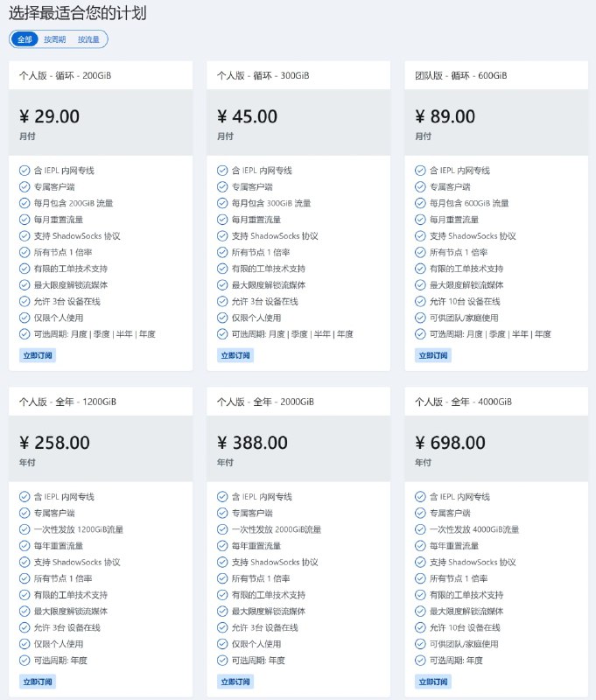Click check icon beside 支持 ShadowSocks 协议 in 300GiB plan
Viewport: 596px width, 700px height.
222,235
